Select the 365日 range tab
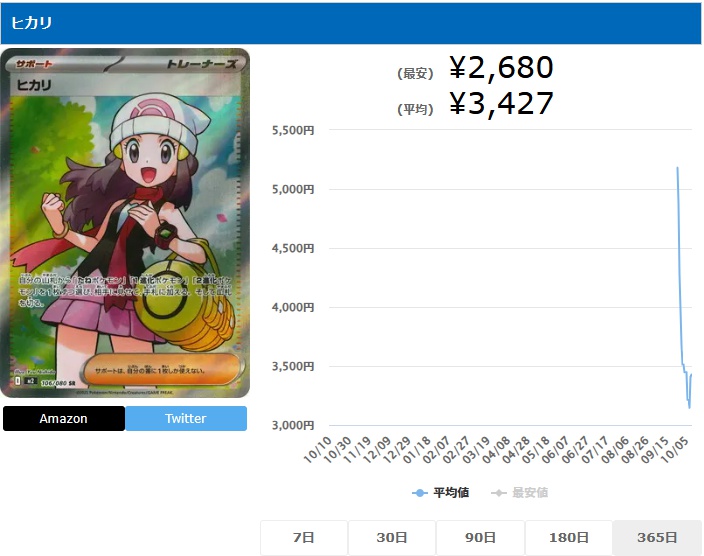Image resolution: width=704 pixels, height=556 pixels. [x=657, y=538]
